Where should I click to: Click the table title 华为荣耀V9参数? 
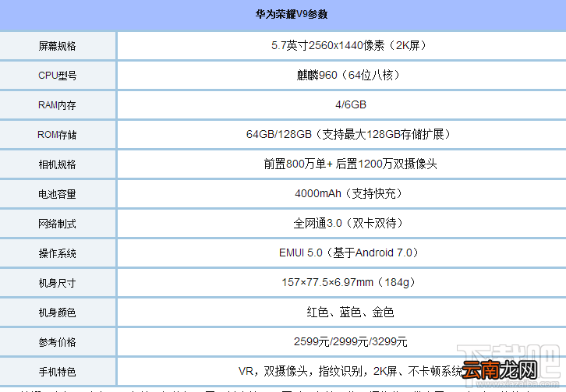coord(292,14)
